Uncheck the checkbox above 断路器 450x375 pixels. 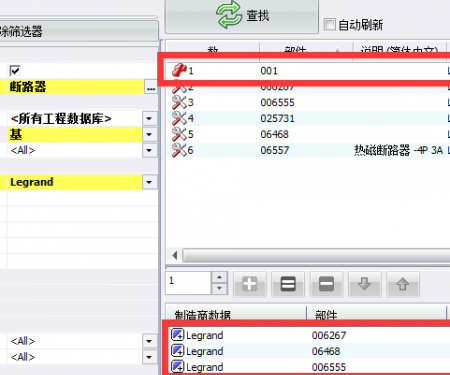tap(15, 70)
